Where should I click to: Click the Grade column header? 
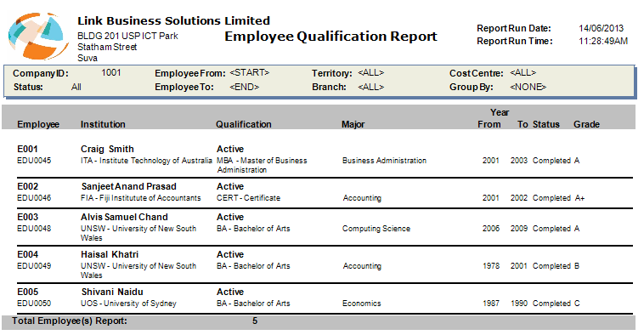(586, 124)
